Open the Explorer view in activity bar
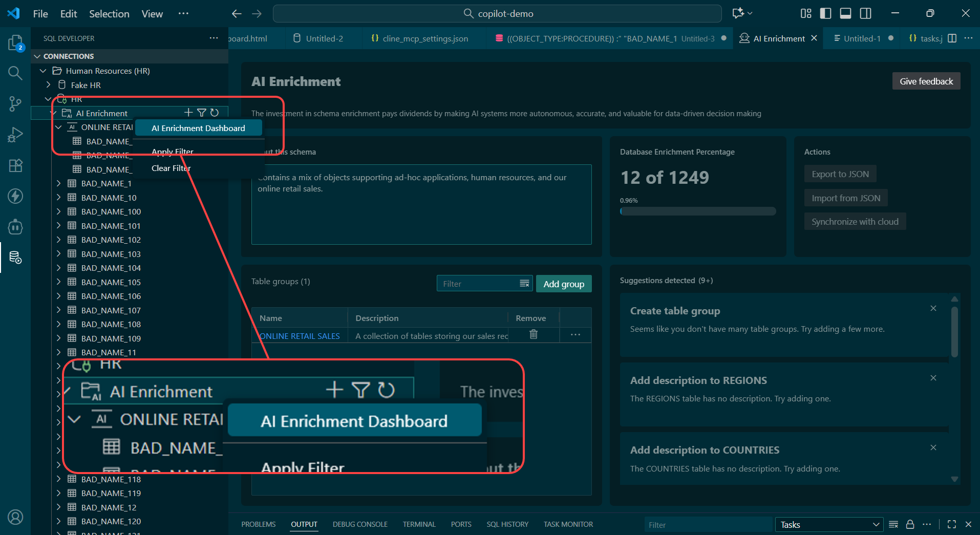 [15, 43]
